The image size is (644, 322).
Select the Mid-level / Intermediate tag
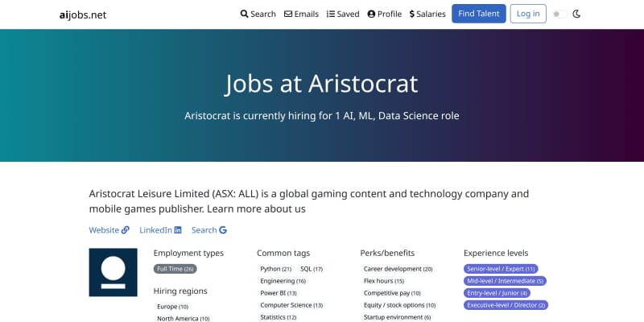click(x=506, y=281)
